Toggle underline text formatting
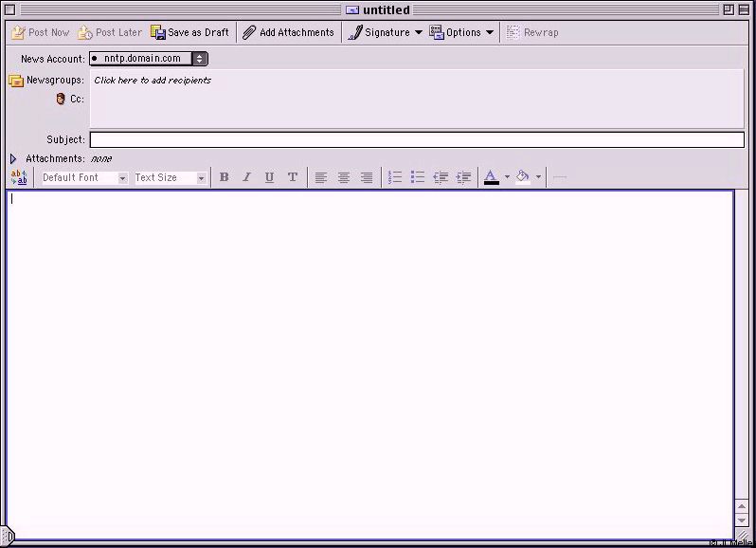The image size is (756, 548). click(x=269, y=177)
